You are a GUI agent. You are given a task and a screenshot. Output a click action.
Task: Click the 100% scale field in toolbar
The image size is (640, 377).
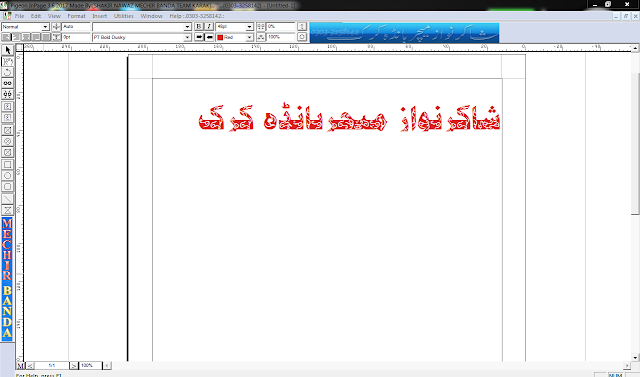tap(281, 37)
